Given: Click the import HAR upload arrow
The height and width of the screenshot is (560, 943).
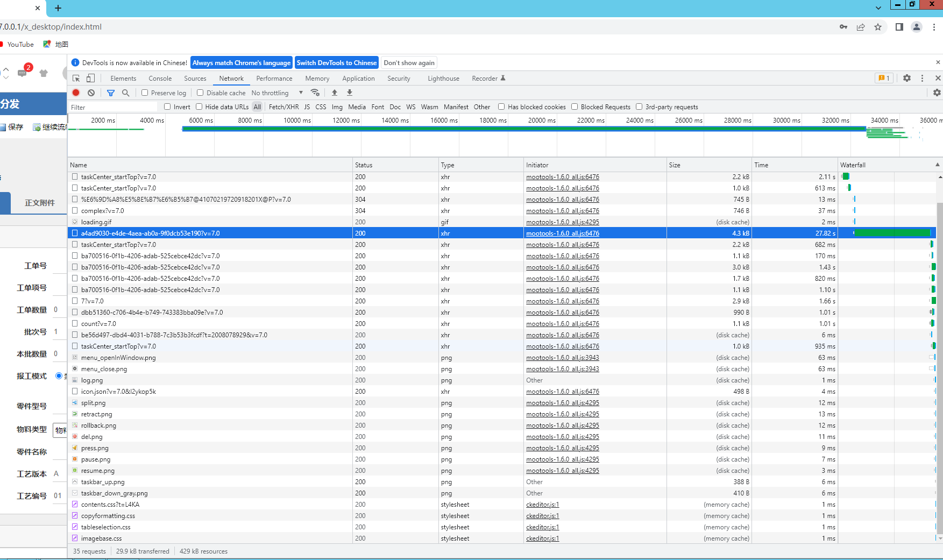Looking at the screenshot, I should [335, 93].
